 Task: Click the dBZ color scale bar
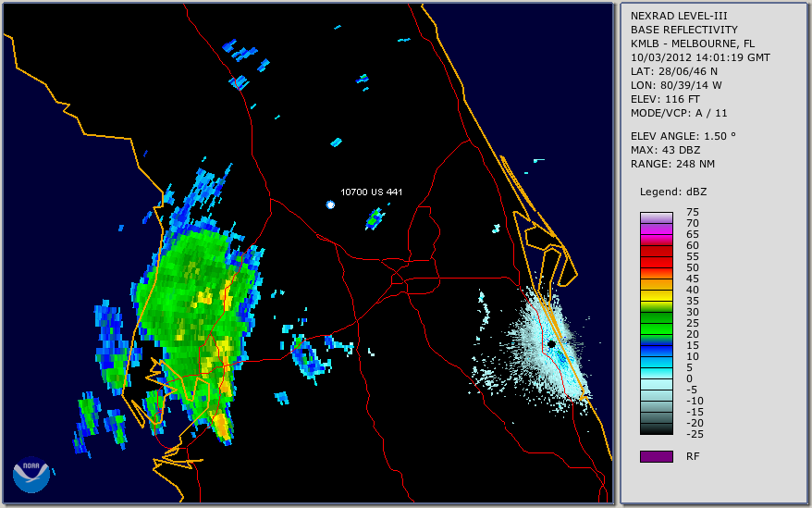657,323
